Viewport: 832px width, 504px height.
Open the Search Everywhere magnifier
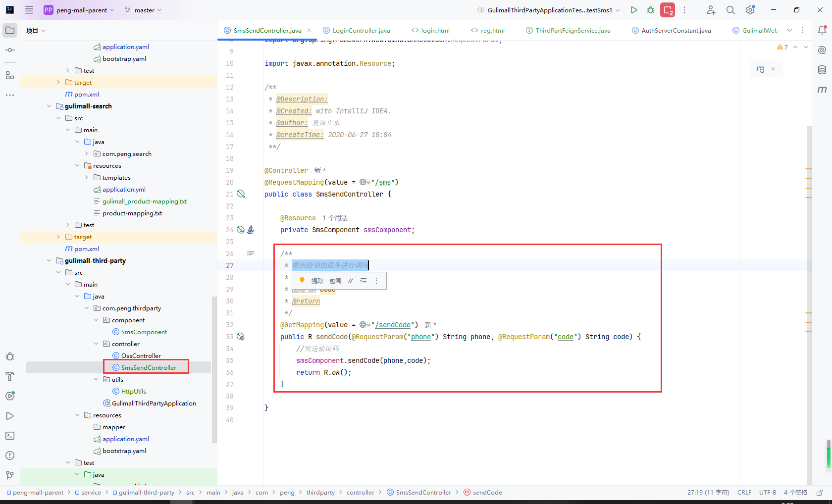point(730,10)
